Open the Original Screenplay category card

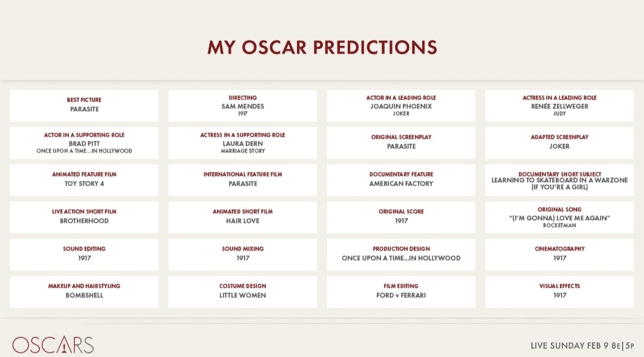pos(401,143)
